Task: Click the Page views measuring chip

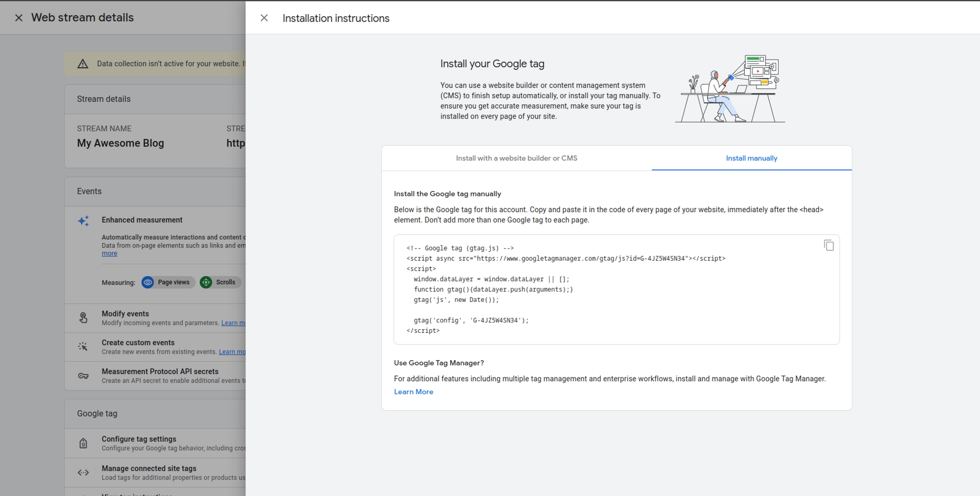Action: tap(168, 282)
